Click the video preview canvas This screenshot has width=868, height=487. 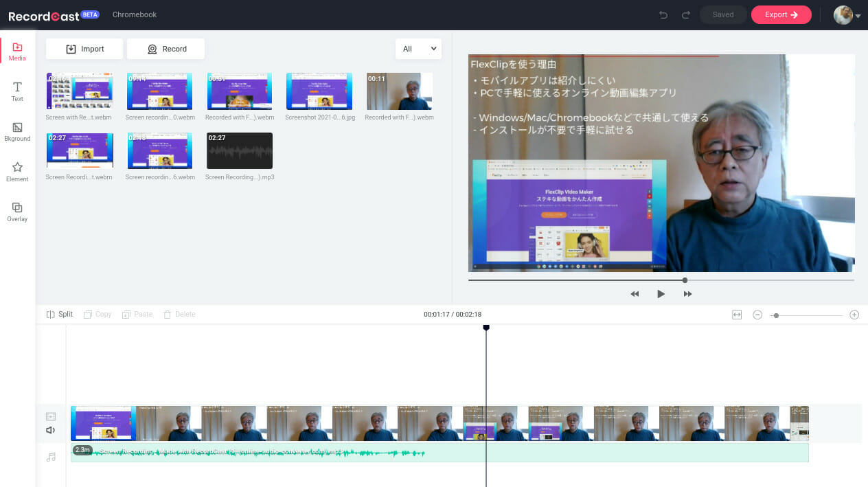pyautogui.click(x=661, y=163)
